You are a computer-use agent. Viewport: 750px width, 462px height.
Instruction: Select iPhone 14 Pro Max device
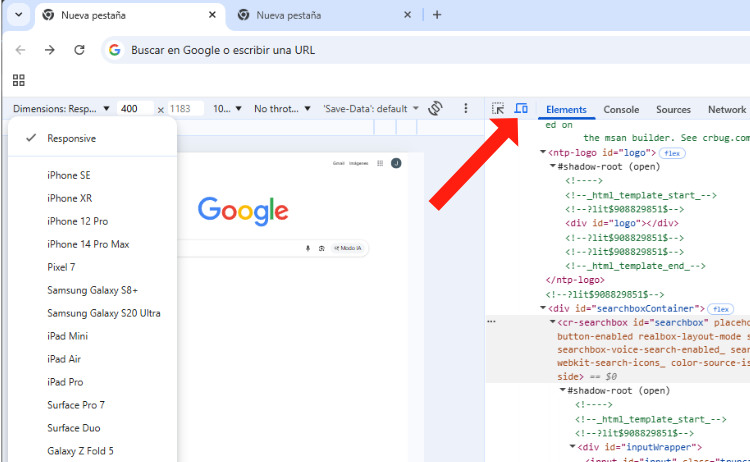93,244
